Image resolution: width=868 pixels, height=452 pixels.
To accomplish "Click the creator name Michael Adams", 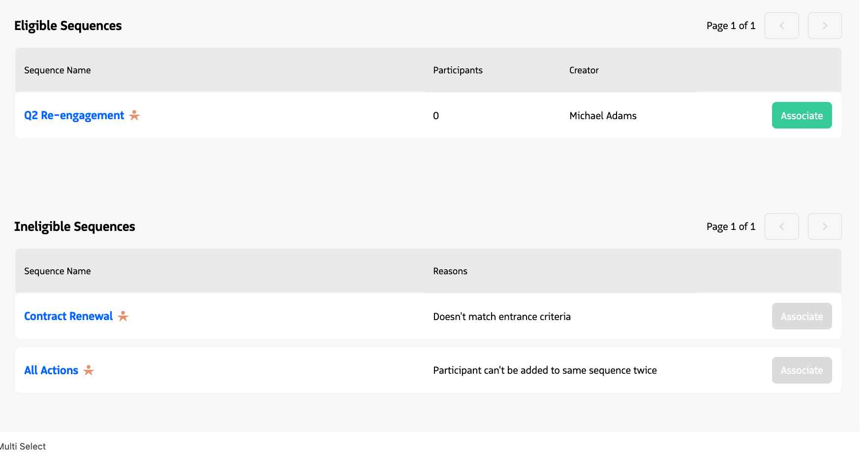I will [603, 116].
